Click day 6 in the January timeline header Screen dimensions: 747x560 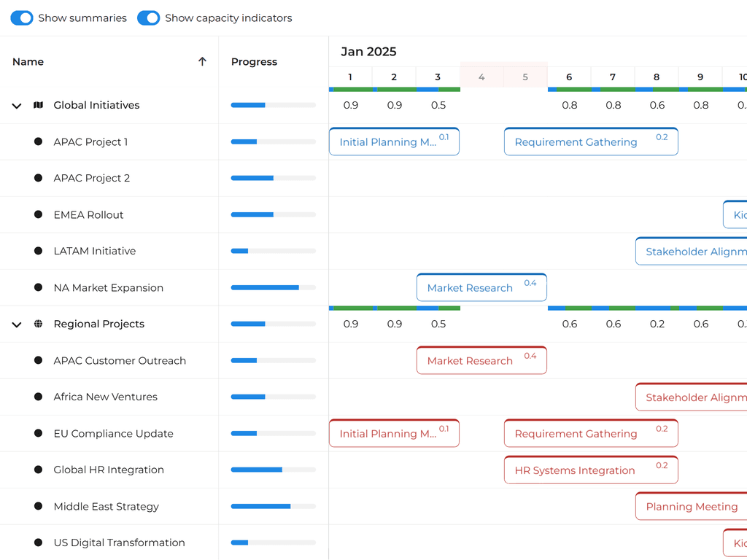click(569, 77)
